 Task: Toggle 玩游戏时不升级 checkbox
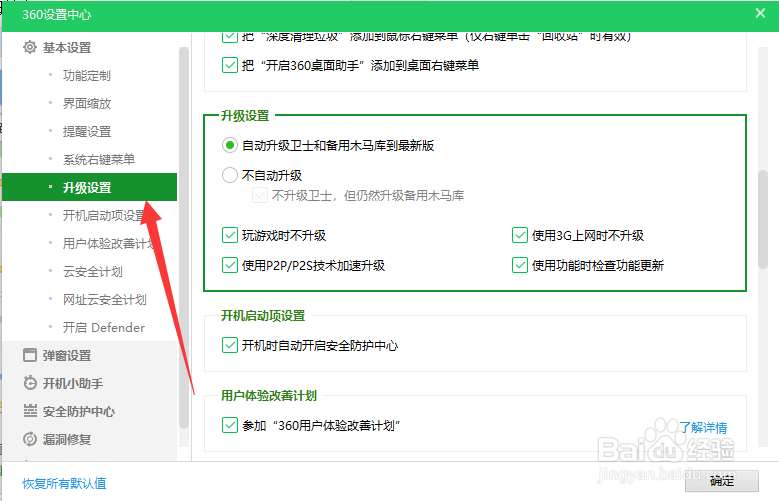pos(230,235)
